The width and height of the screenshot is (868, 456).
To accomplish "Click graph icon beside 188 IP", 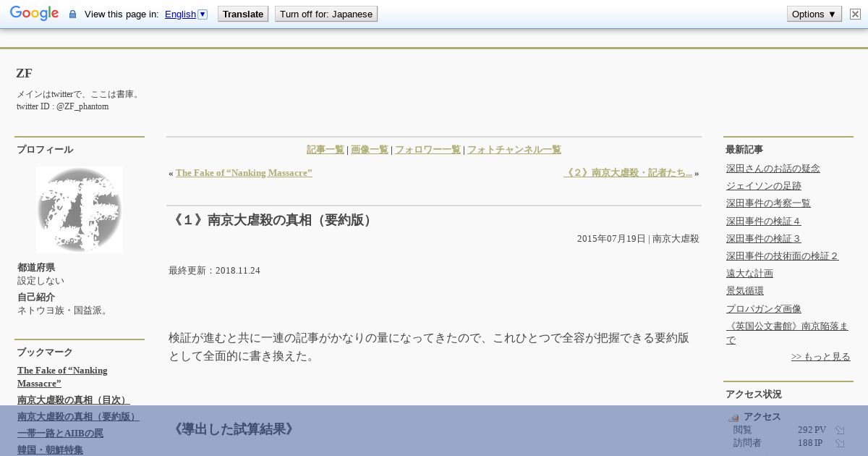I will 840,444.
